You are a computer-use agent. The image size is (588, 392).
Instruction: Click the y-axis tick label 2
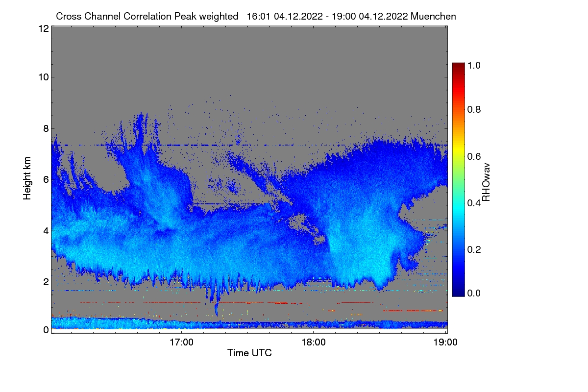coord(45,282)
